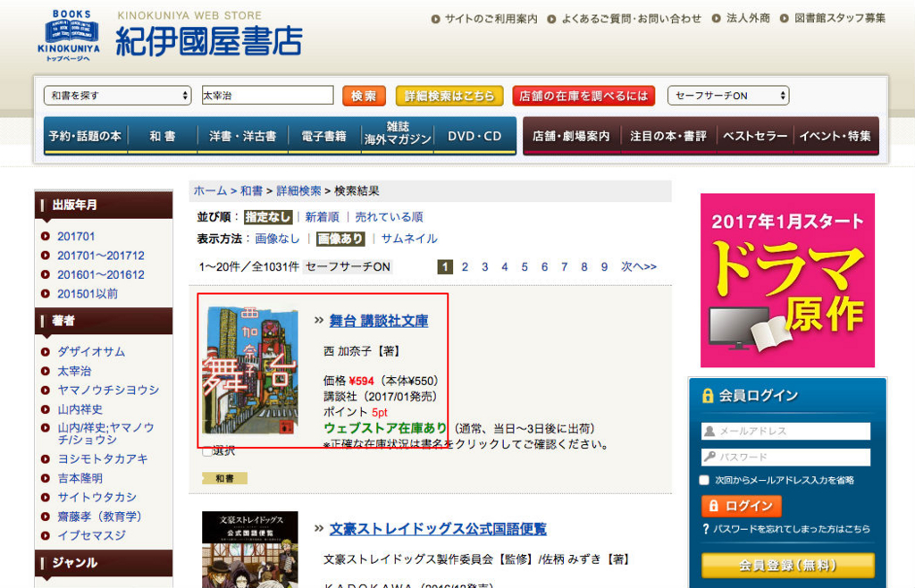Filter by author ヤマノウチショウシ
915x588 pixels.
[108, 390]
